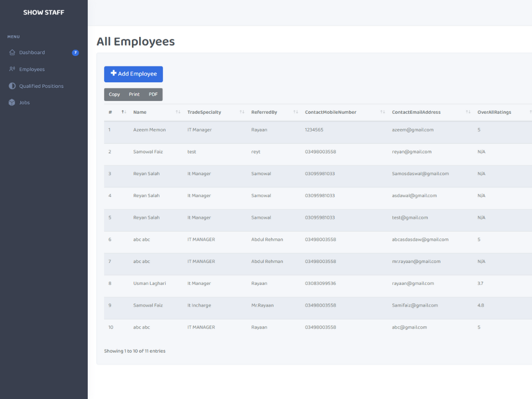Click sort arrows of the # column
532x399 pixels.
(124, 112)
